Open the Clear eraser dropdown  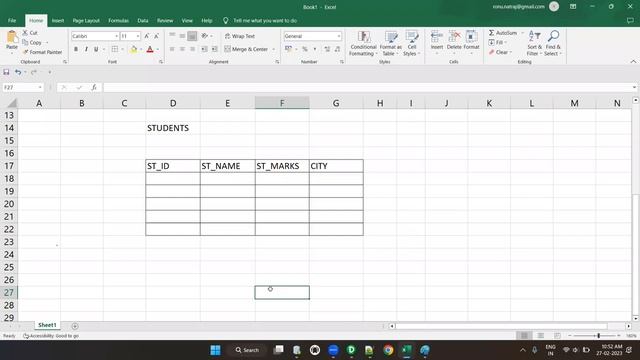pos(500,52)
